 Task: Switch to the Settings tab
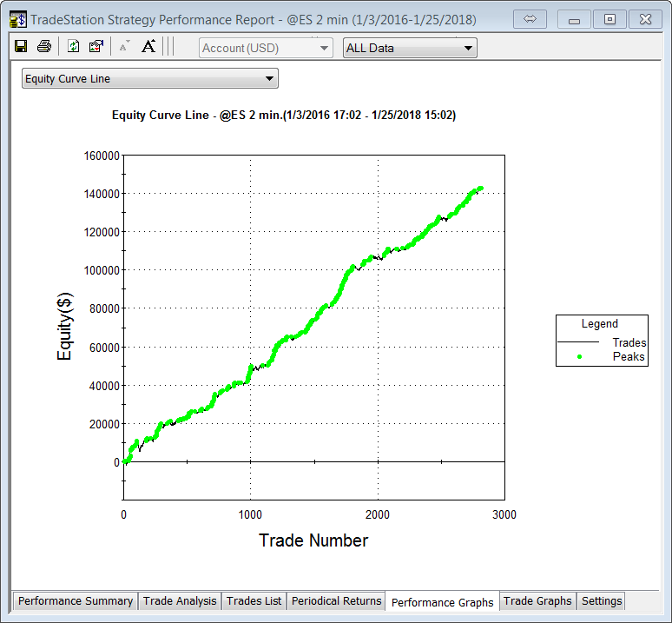point(602,601)
